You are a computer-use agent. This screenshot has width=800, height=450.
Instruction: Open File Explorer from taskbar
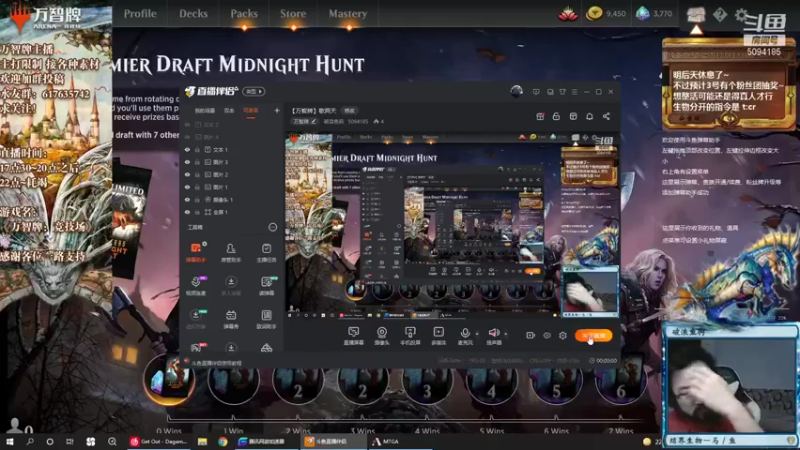click(203, 441)
